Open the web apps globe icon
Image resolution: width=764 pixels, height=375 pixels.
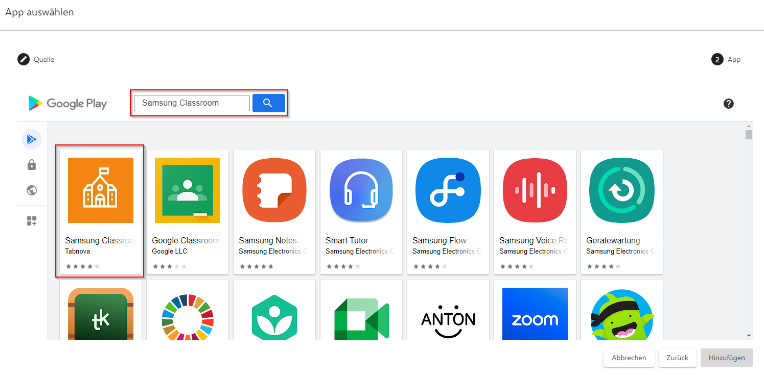tap(32, 190)
